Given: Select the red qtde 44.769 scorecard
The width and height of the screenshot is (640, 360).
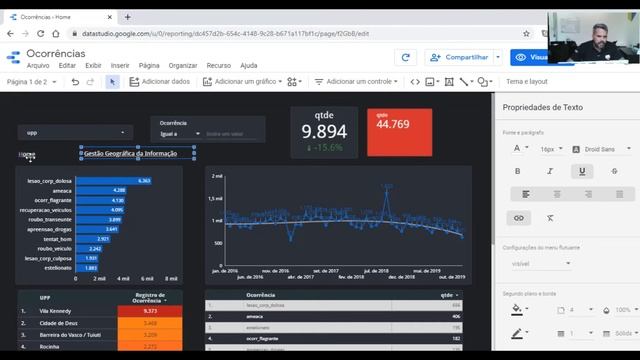Looking at the screenshot, I should 400,132.
